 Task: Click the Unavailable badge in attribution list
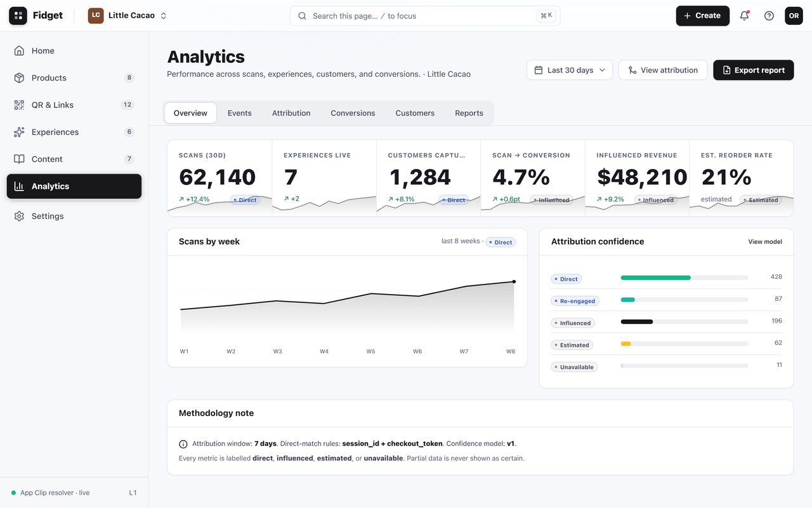[x=574, y=367]
